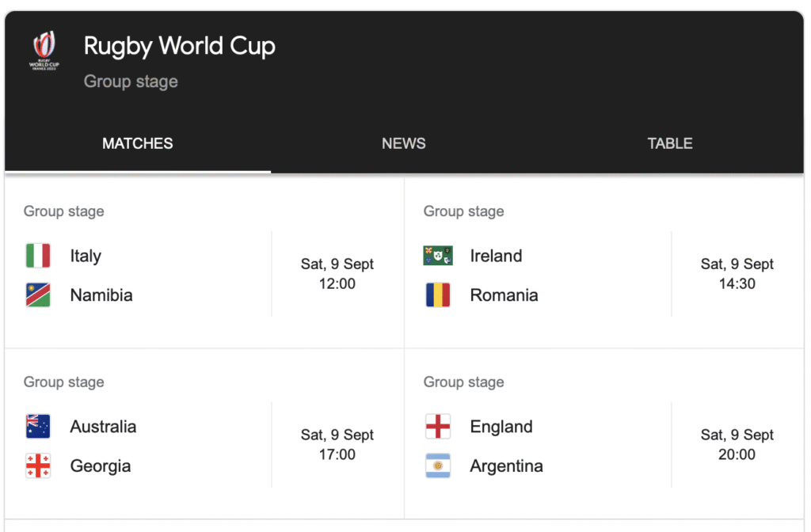Select the Argentina team name

(506, 465)
